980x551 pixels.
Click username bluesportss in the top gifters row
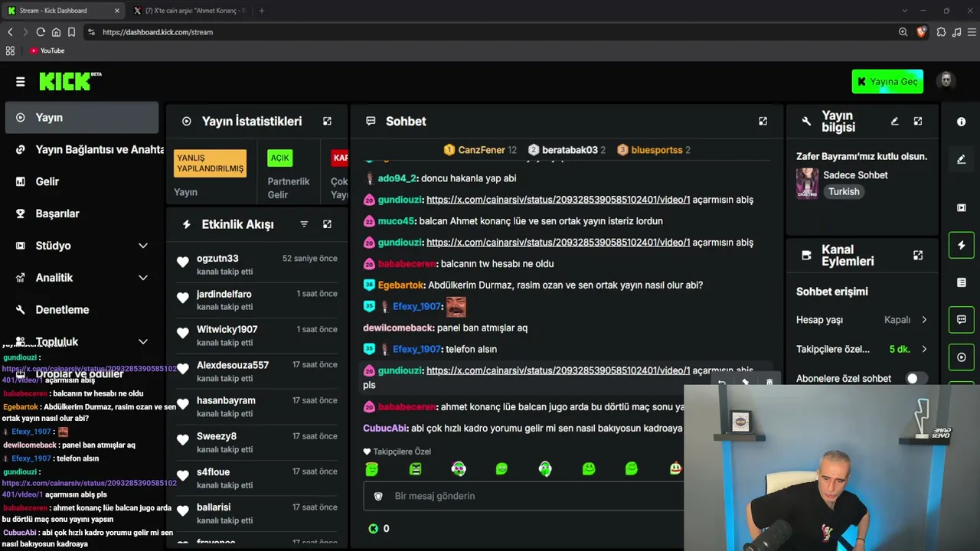[x=656, y=150]
